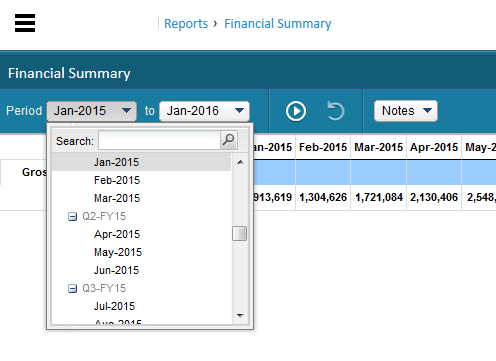Click the 1,721,084 table cell
Image resolution: width=496 pixels, height=361 pixels.
pyautogui.click(x=378, y=197)
